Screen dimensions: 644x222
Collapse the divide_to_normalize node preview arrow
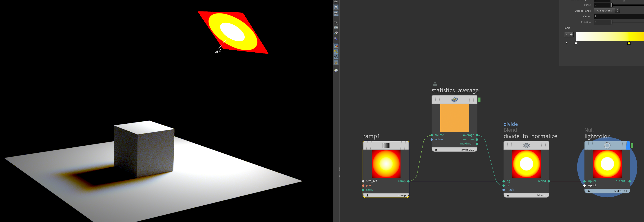tap(508, 195)
